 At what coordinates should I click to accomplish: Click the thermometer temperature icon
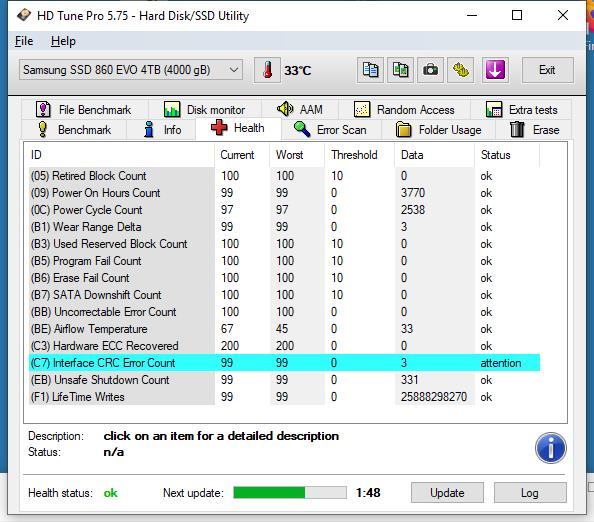[267, 70]
